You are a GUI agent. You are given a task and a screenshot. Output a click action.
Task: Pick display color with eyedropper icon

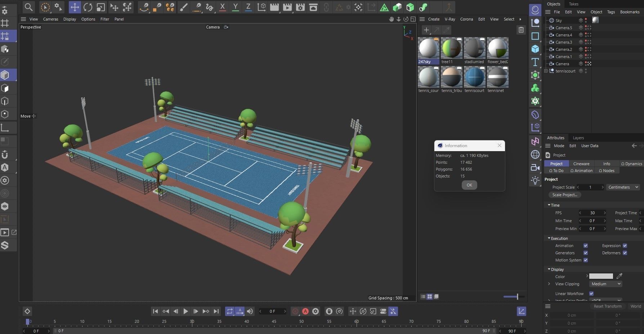pos(620,276)
